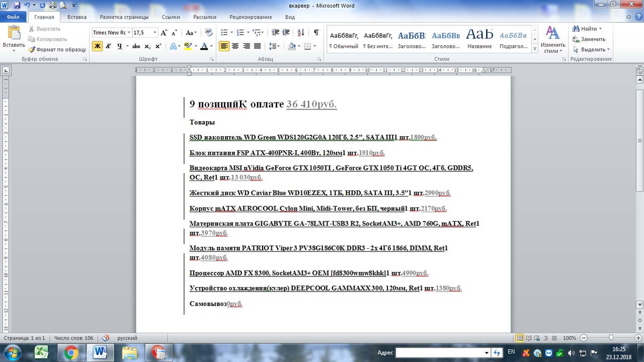Apply the Без интервала style
Viewport: 644px width, 362px height.
pos(378,40)
